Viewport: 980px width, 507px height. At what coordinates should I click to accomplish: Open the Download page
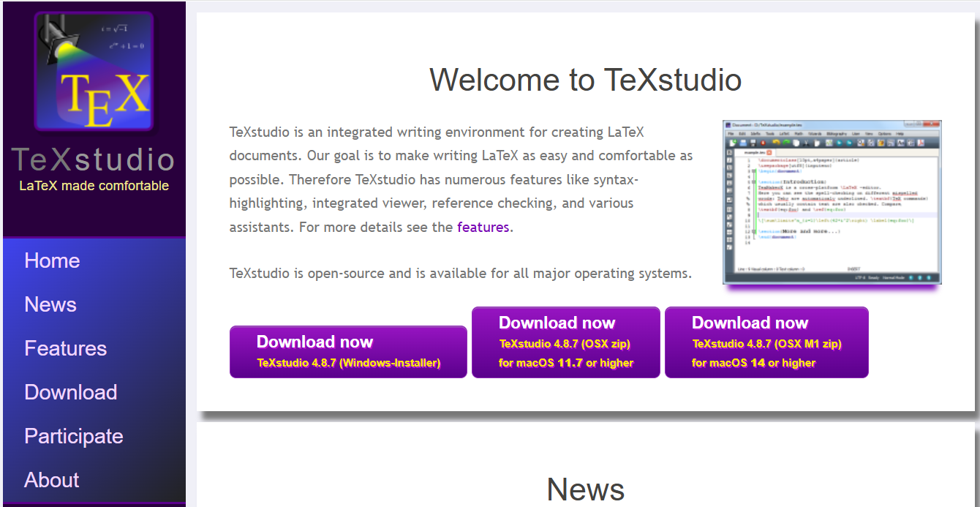click(70, 392)
